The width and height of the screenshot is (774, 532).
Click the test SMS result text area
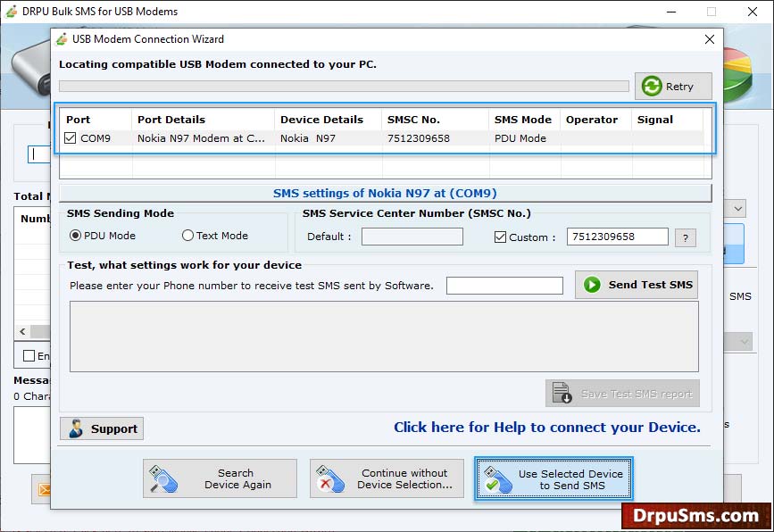coord(384,337)
